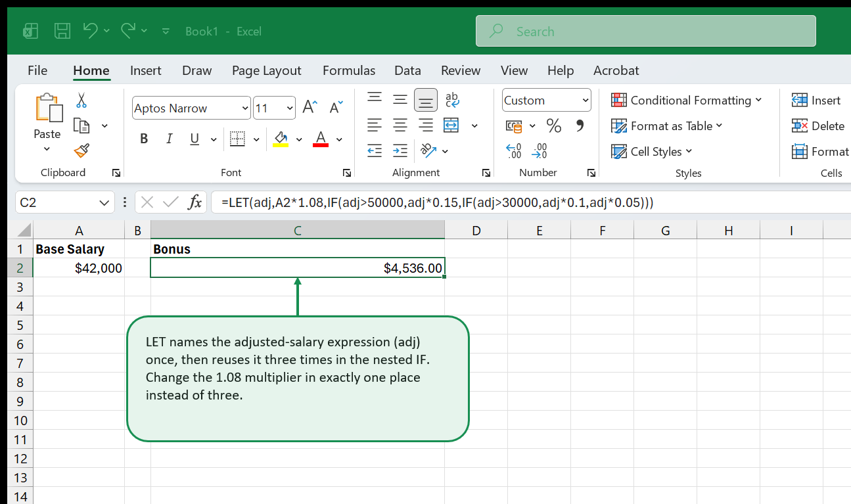Click Decrease Indent icon

[375, 150]
